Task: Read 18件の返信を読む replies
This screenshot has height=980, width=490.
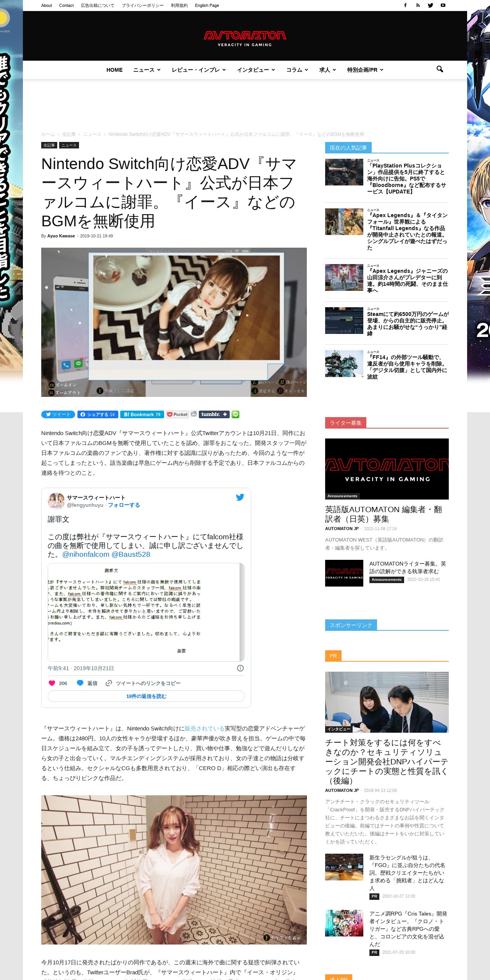Action: (146, 696)
